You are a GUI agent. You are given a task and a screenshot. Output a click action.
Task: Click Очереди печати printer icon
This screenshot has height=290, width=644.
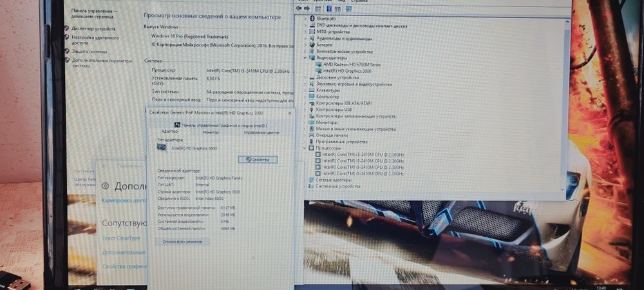coord(312,135)
